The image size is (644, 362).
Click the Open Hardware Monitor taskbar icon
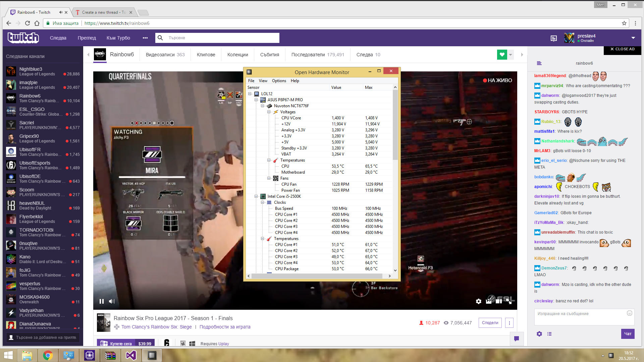pyautogui.click(x=152, y=355)
